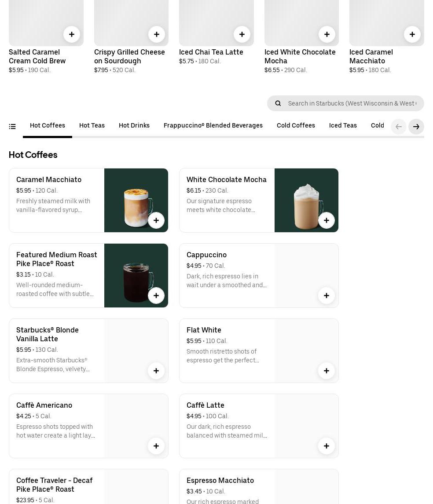
Task: Open the Iced White Chocolate Mocha item
Action: click(x=301, y=56)
